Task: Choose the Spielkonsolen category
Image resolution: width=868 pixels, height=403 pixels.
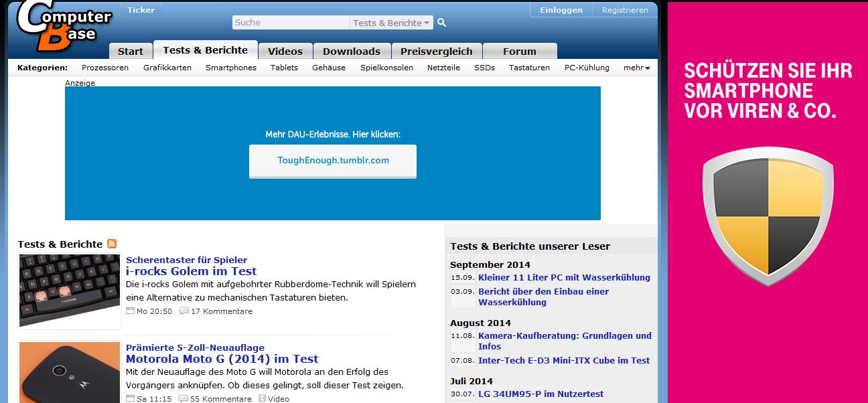Action: coord(386,68)
